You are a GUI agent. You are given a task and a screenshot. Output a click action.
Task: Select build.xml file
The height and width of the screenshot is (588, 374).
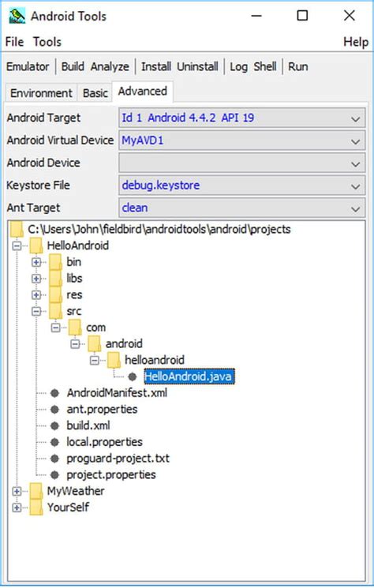click(88, 425)
